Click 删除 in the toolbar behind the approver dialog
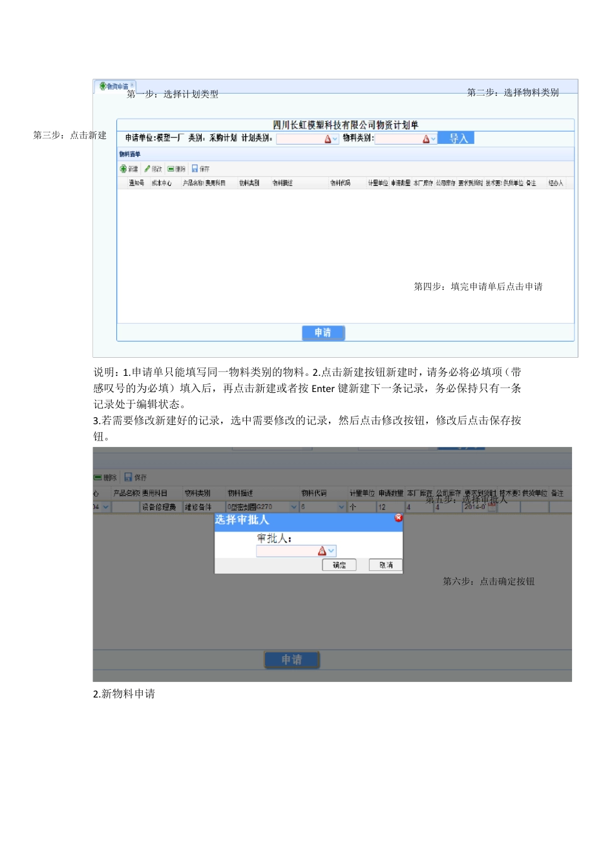This screenshot has height=868, width=614. tap(105, 477)
